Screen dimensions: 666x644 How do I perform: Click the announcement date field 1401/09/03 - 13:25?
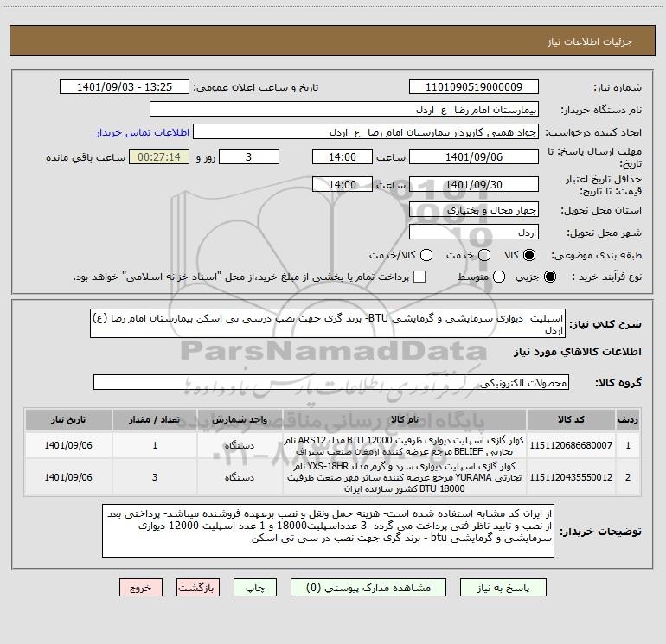(x=125, y=86)
